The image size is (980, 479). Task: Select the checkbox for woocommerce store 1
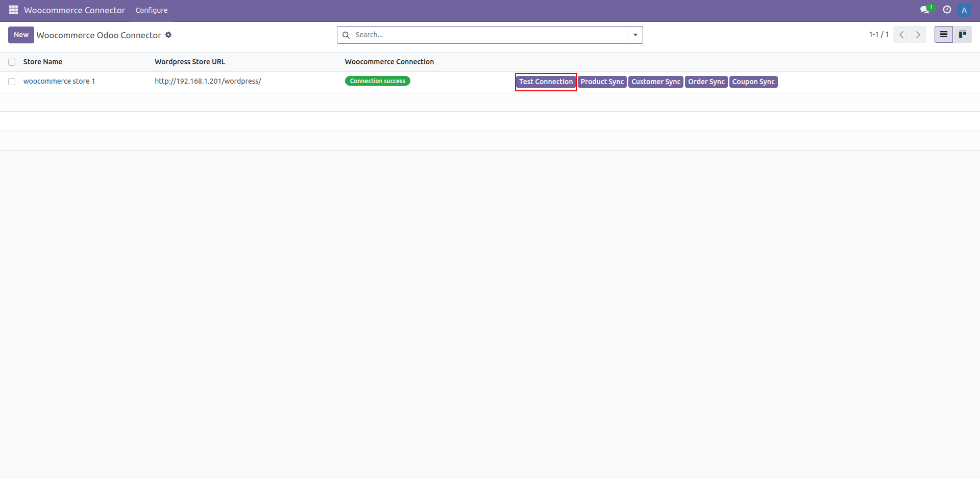coord(11,81)
